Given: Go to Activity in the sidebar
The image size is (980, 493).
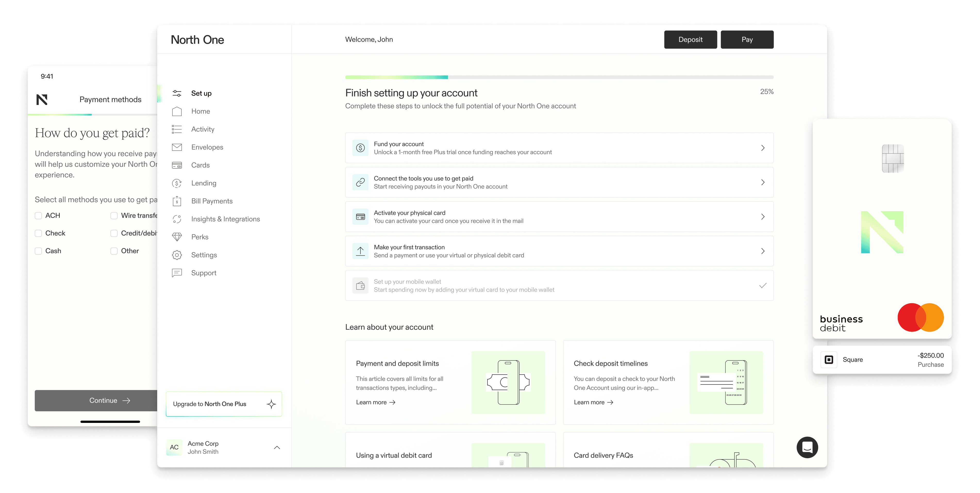Looking at the screenshot, I should pyautogui.click(x=203, y=129).
